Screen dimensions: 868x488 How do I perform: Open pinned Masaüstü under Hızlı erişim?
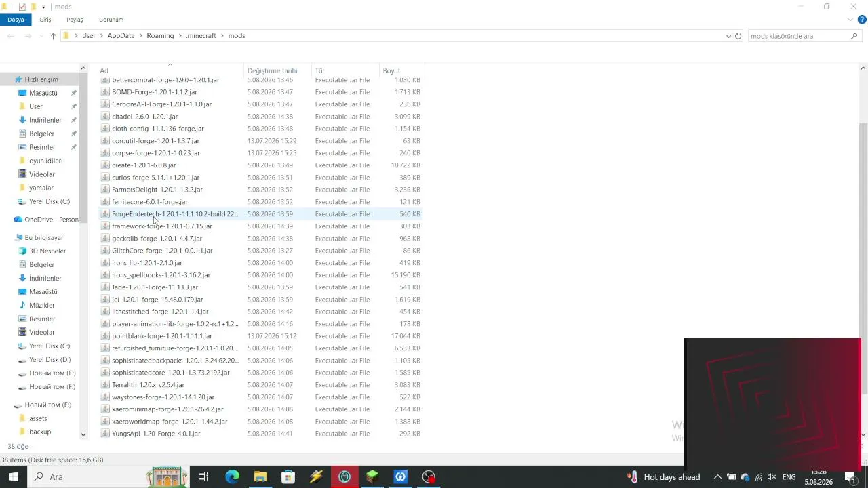(x=43, y=93)
